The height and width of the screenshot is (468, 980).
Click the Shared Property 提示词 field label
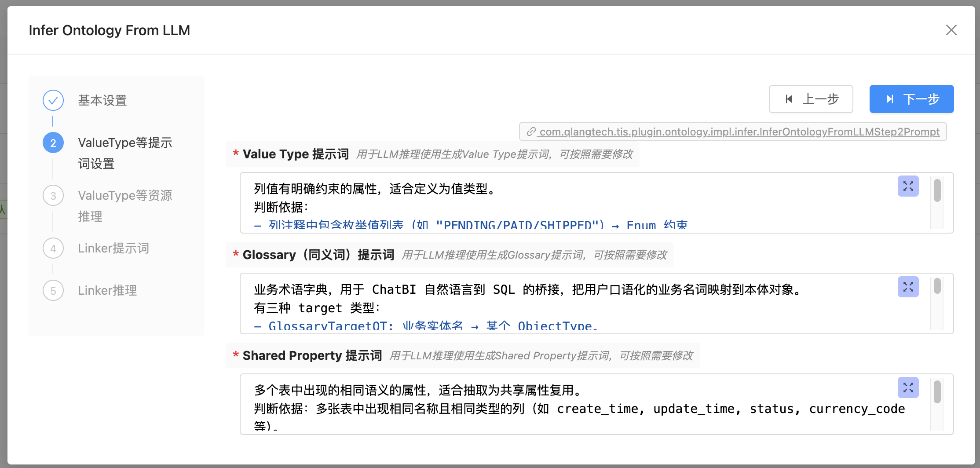pyautogui.click(x=312, y=355)
